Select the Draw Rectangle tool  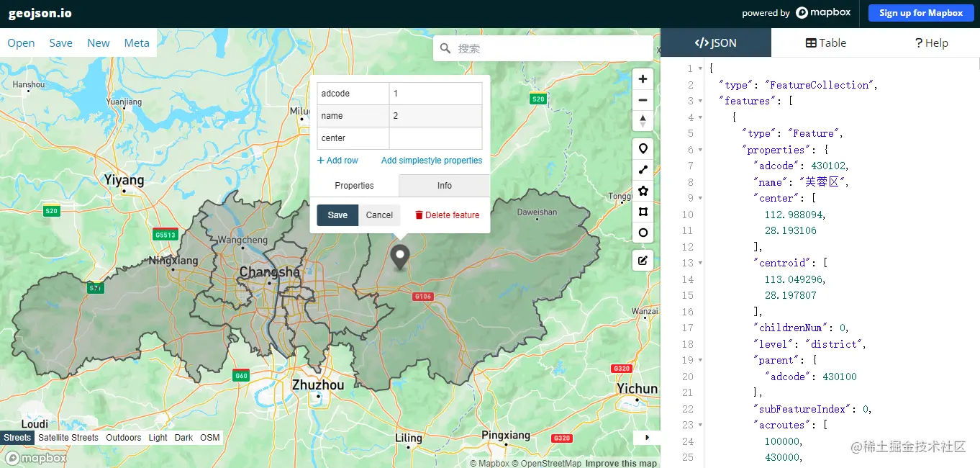(643, 212)
